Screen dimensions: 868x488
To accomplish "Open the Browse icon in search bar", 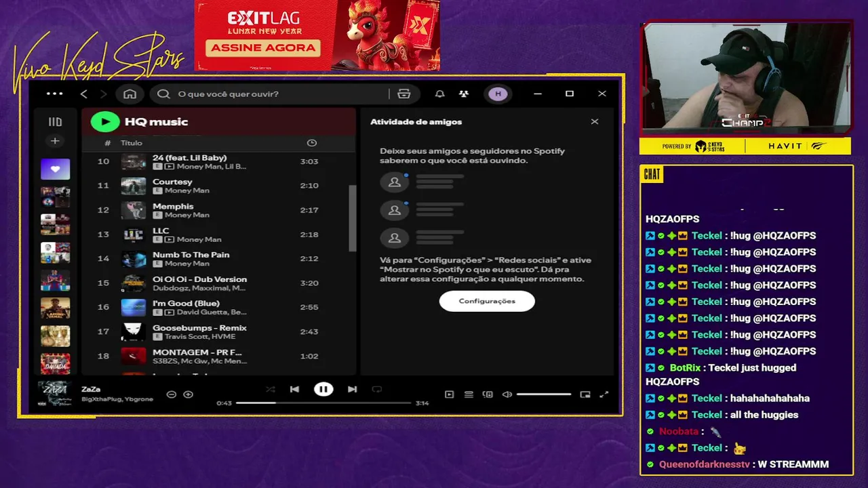I will click(404, 94).
